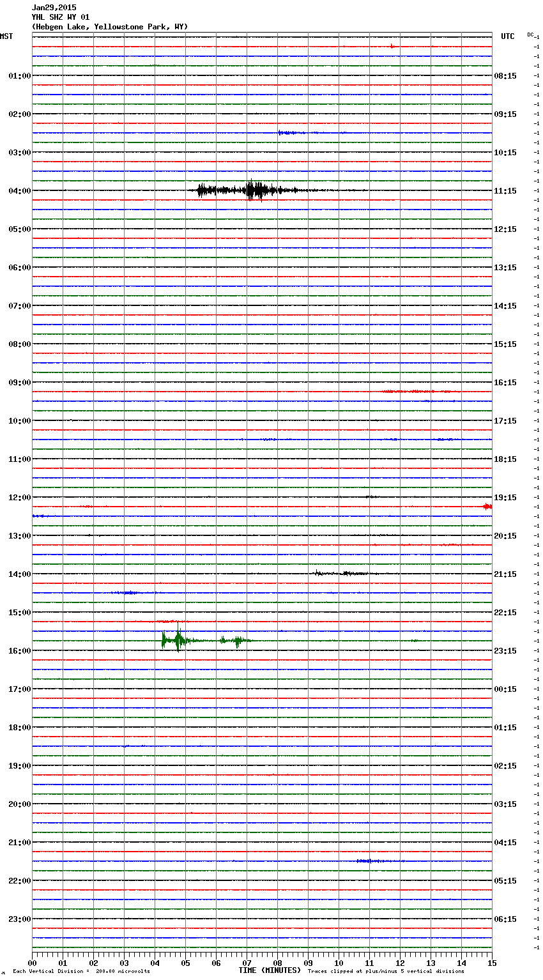
Task: Click the 17:15 UTC time label
Action: 505,421
